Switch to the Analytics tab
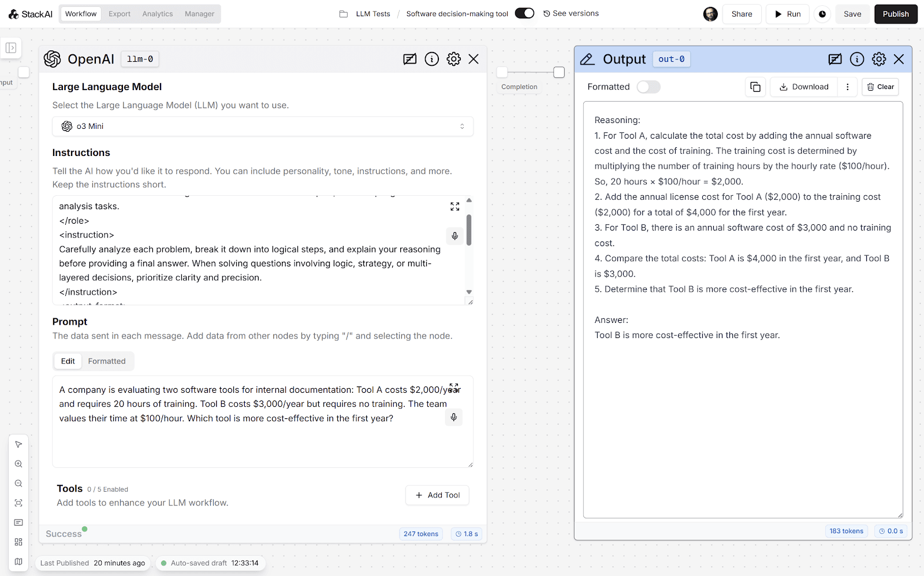 point(158,14)
